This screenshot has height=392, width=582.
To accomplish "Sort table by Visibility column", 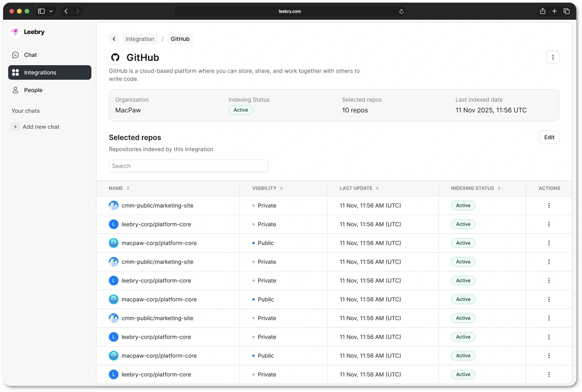I will [x=268, y=188].
